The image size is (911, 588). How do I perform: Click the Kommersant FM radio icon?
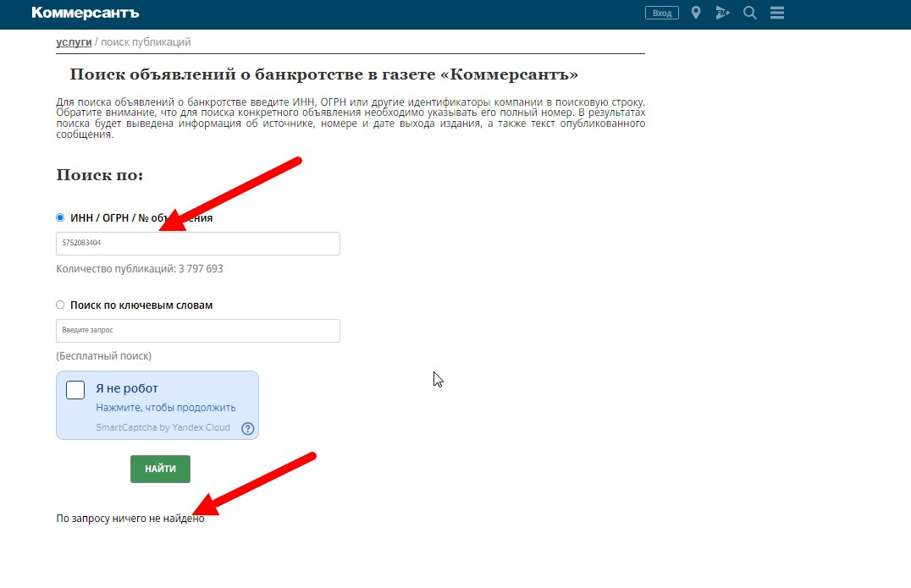722,13
